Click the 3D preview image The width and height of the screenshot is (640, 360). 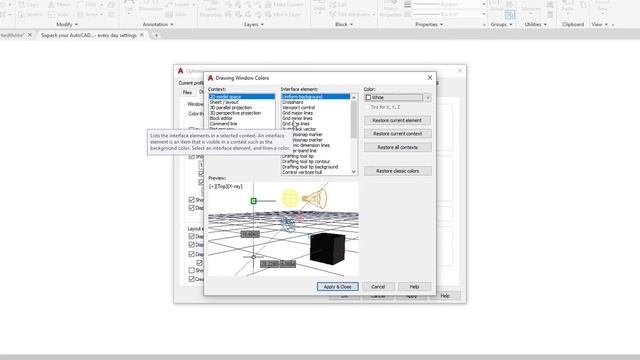coord(283,229)
